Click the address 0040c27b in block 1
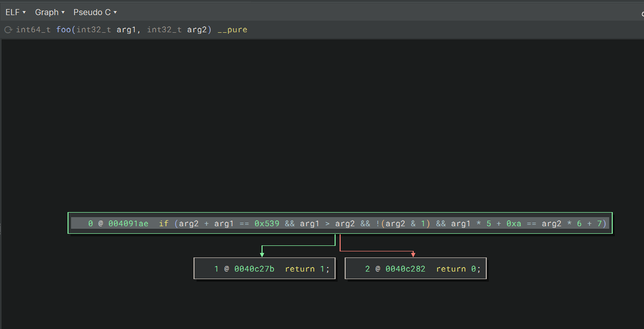The height and width of the screenshot is (329, 644). point(255,269)
